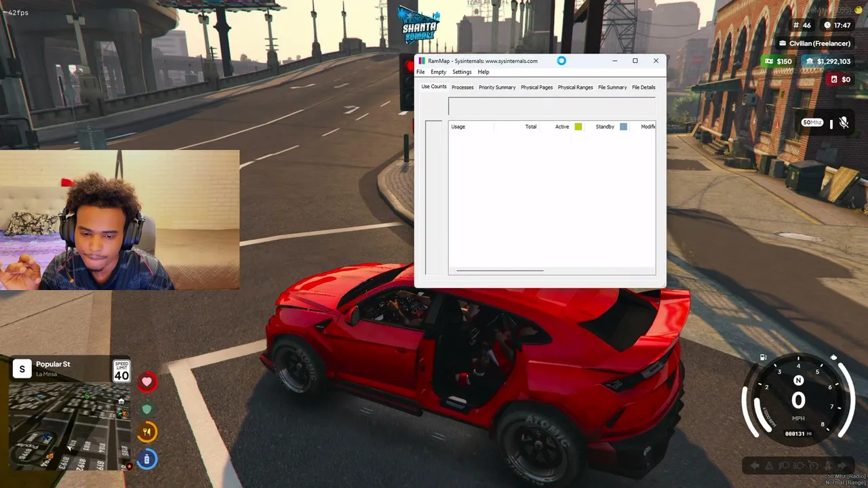Close the RamMap window
The height and width of the screenshot is (488, 868).
click(x=656, y=61)
